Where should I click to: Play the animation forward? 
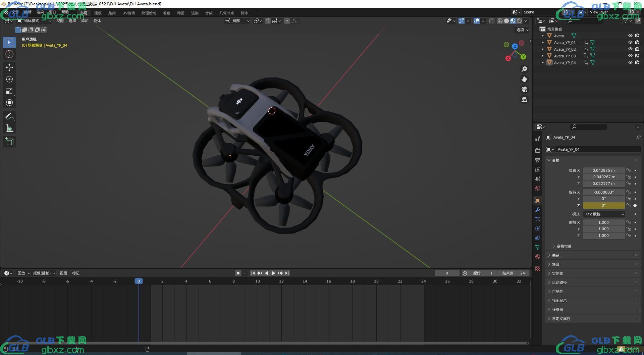coord(273,273)
